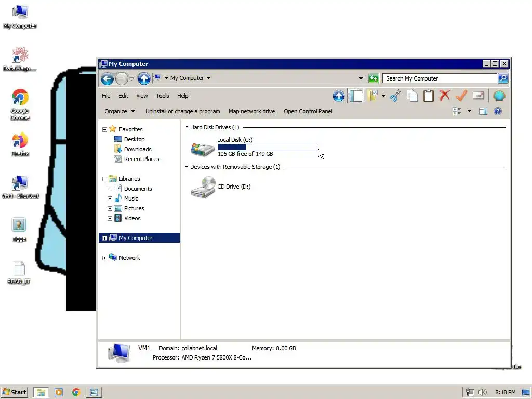532x399 pixels.
Task: Click the blue Help question mark
Action: tap(498, 111)
